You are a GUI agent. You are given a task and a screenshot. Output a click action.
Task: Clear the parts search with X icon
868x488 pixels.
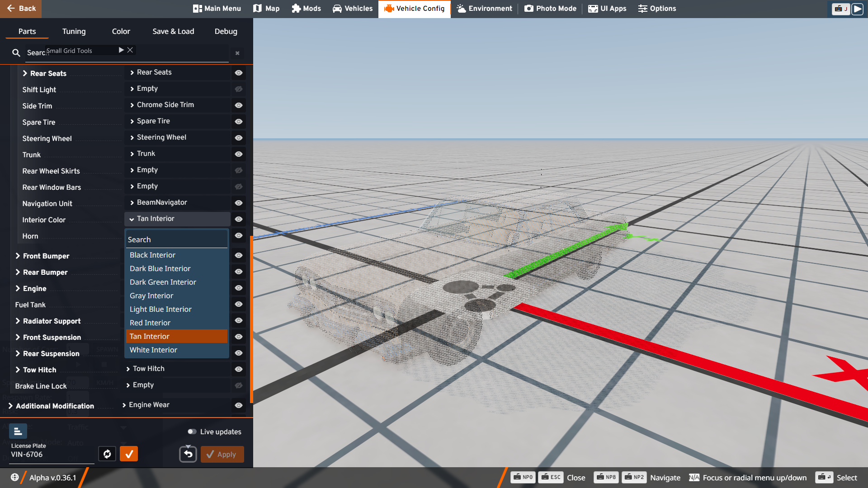(237, 53)
